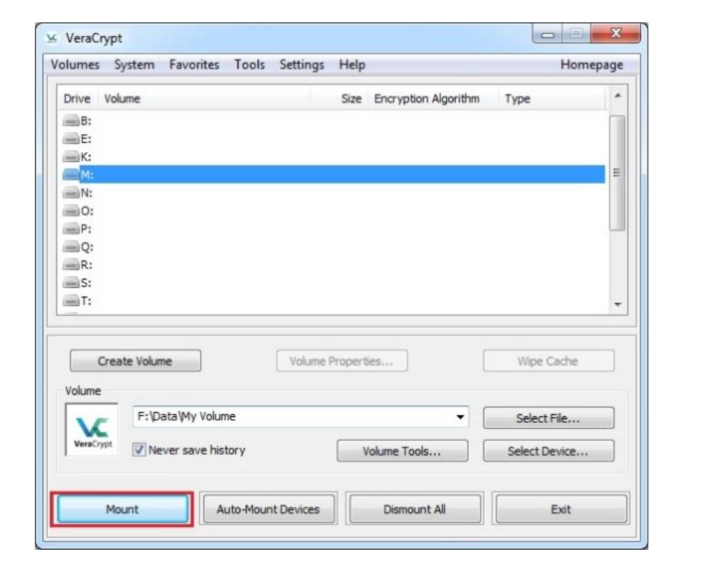Open the Tools menu
Image resolution: width=728 pixels, height=584 pixels.
(249, 64)
